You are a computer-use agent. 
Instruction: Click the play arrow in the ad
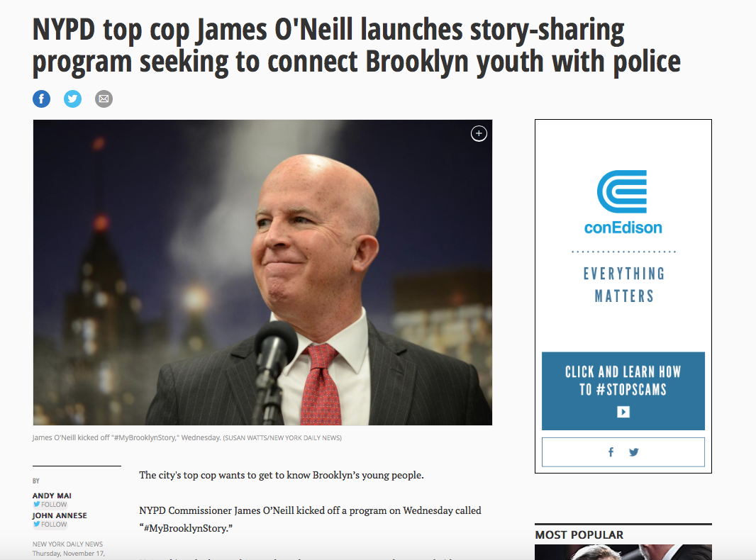(x=623, y=412)
